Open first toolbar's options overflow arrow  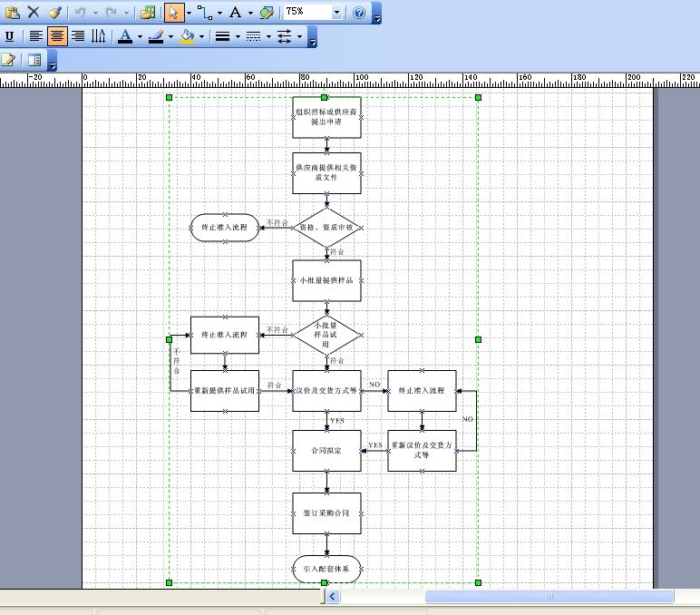pos(378,14)
